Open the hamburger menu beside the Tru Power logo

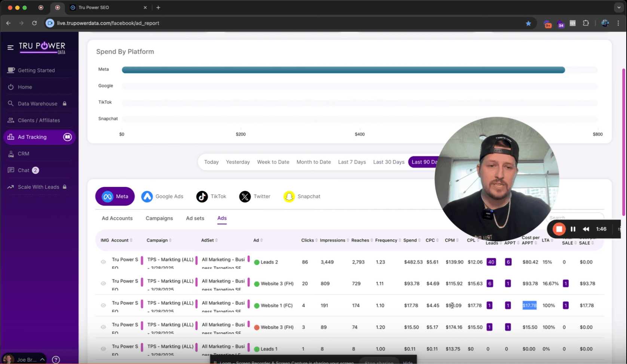click(x=10, y=47)
